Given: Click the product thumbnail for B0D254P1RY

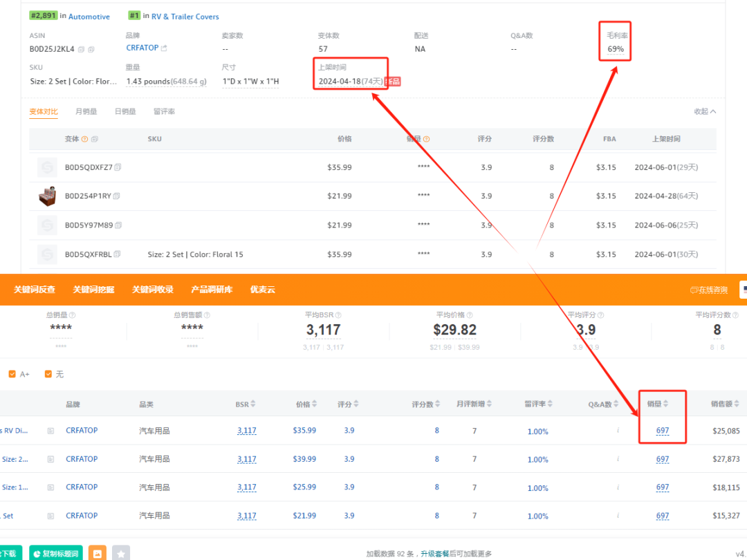Looking at the screenshot, I should [47, 196].
